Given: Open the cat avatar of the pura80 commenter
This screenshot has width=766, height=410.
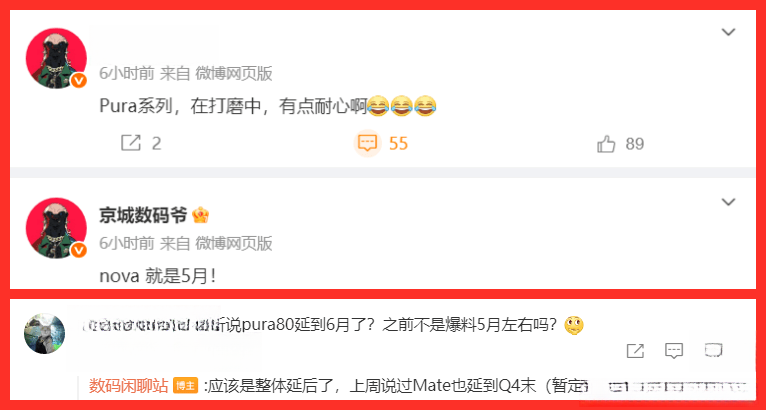Looking at the screenshot, I should (44, 333).
